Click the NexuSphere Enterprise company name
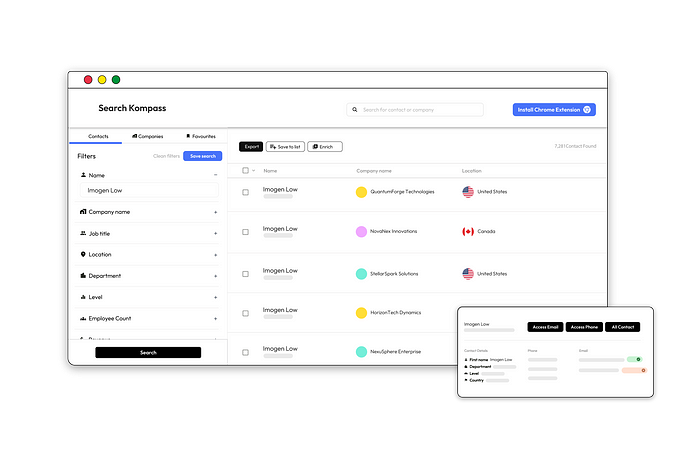Viewport: 700px width, 467px height. pos(396,351)
